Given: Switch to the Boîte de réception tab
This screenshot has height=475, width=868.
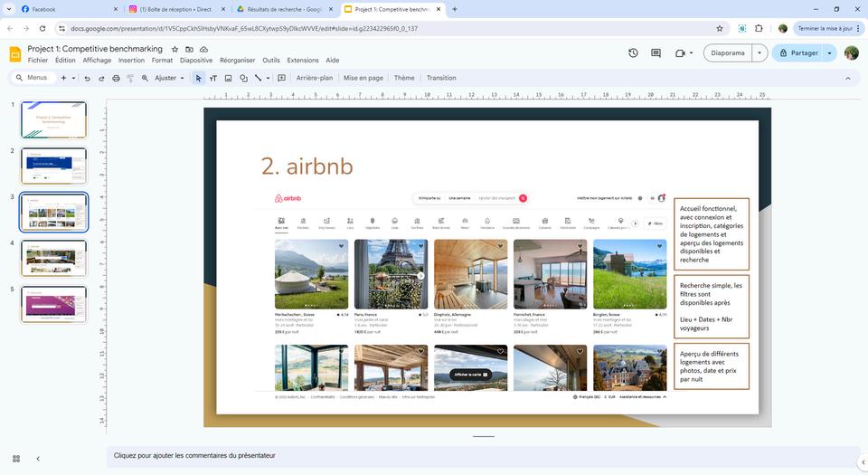Looking at the screenshot, I should 176,9.
